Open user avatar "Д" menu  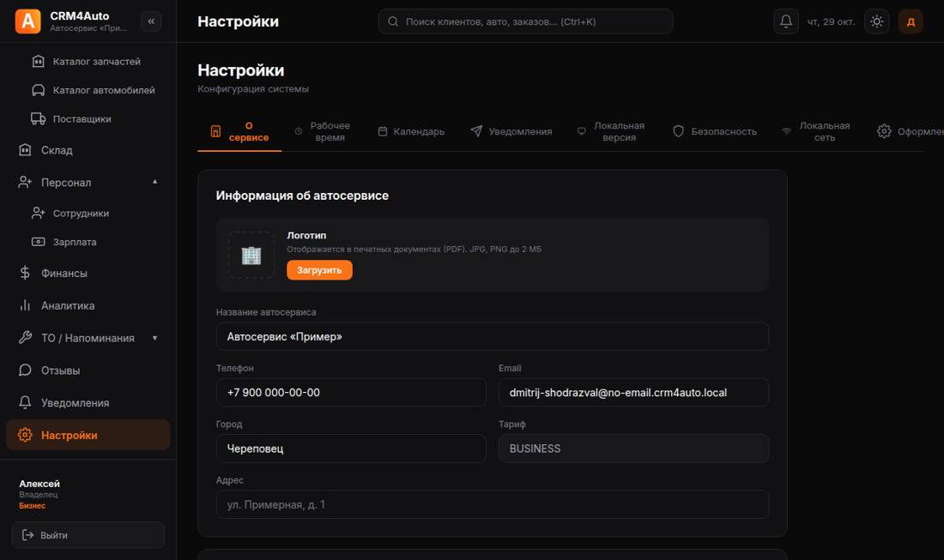pyautogui.click(x=911, y=21)
